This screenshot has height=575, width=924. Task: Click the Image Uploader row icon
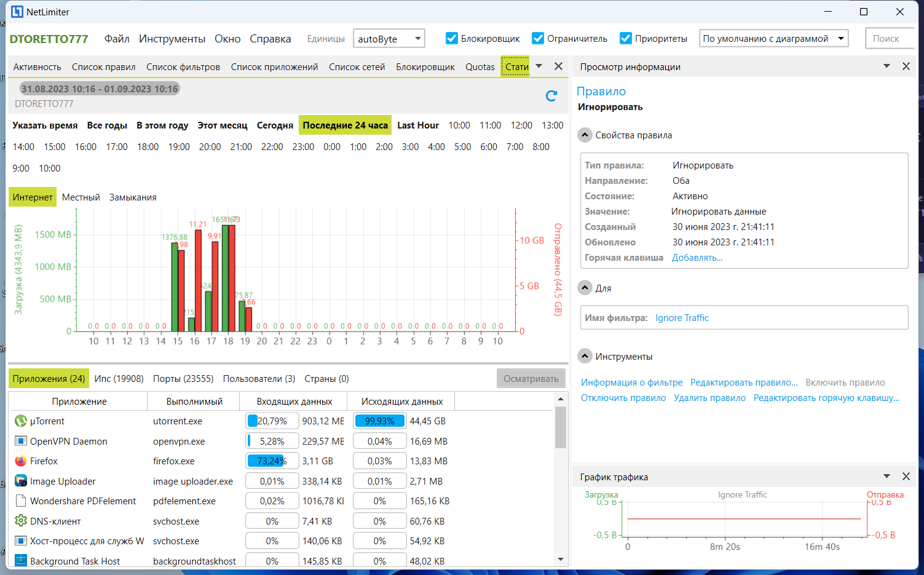click(x=21, y=481)
